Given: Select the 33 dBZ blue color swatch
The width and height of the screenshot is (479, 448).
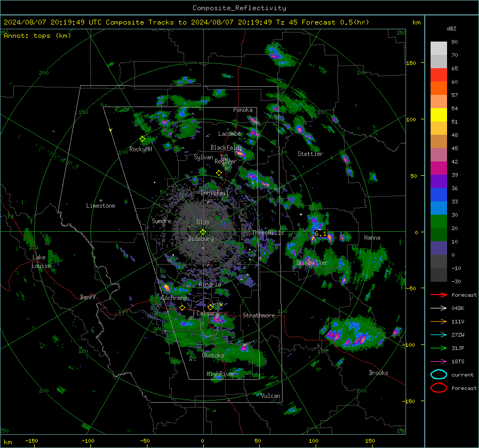Looking at the screenshot, I should (439, 195).
